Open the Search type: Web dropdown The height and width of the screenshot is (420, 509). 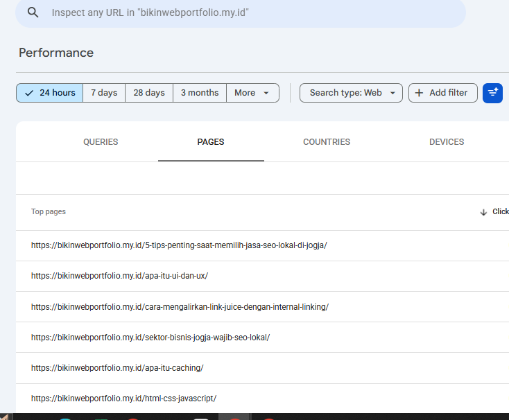pyautogui.click(x=351, y=93)
